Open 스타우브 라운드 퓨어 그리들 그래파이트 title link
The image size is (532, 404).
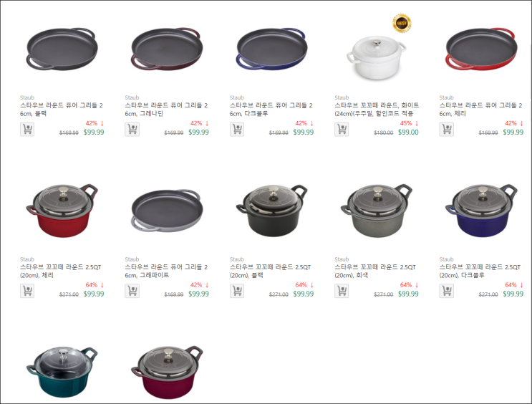tap(166, 271)
